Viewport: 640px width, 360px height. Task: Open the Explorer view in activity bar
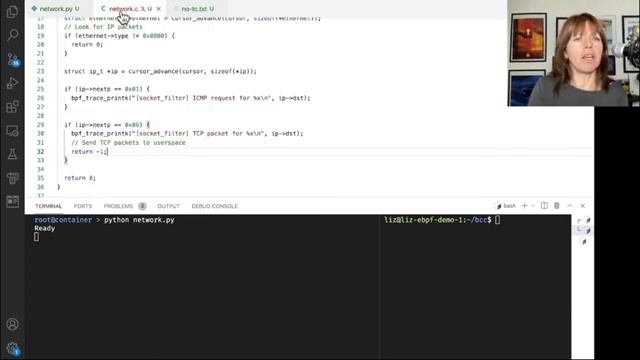coord(12,12)
